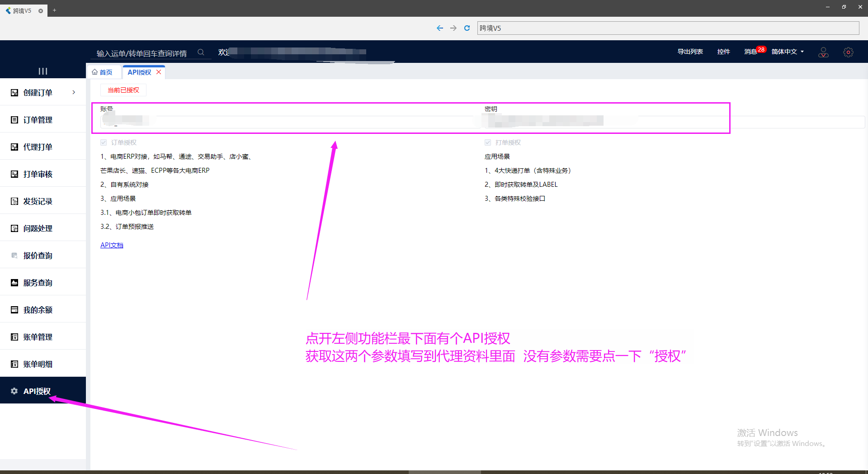Open 发货记录 shipping records
868x474 pixels.
tap(38, 201)
